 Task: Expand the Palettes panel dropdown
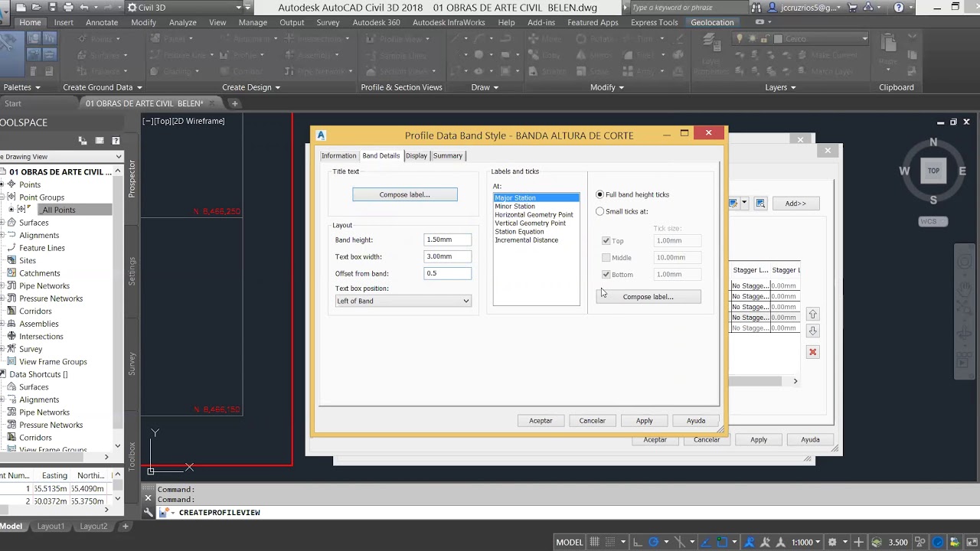(22, 87)
